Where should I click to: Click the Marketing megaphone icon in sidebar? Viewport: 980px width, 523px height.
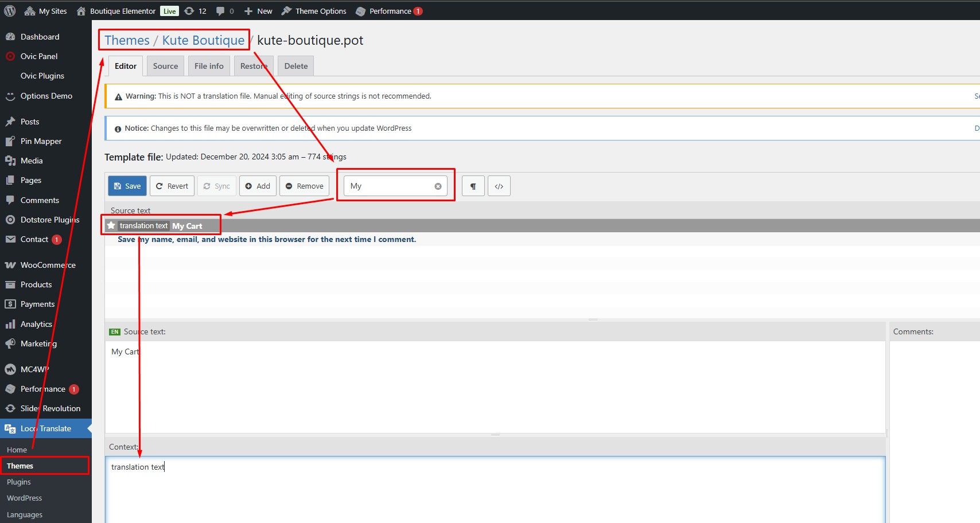10,344
